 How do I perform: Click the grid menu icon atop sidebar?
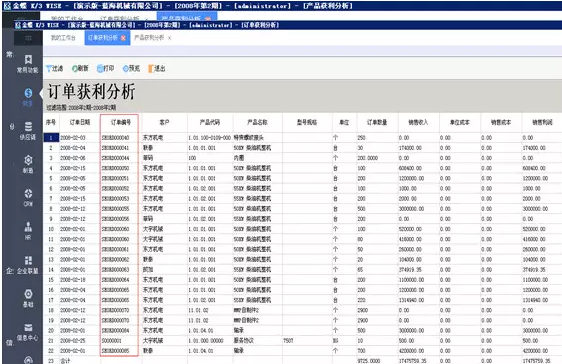pos(28,38)
